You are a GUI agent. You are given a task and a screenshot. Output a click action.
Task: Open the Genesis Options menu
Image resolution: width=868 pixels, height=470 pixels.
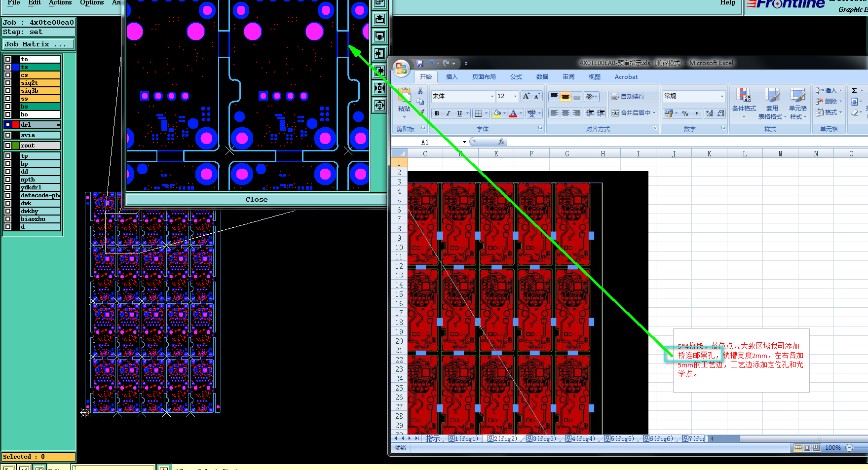[92, 3]
